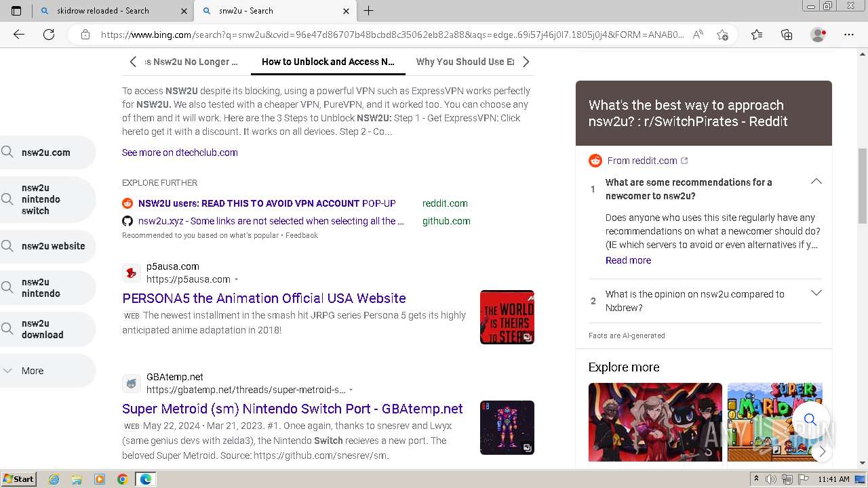
Task: View site info via address bar lock icon
Action: pyautogui.click(x=85, y=35)
